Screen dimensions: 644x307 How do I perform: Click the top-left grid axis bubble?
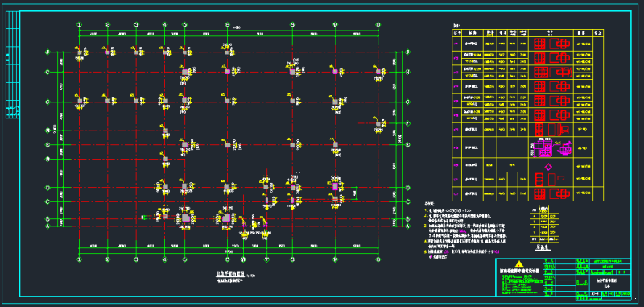click(79, 25)
